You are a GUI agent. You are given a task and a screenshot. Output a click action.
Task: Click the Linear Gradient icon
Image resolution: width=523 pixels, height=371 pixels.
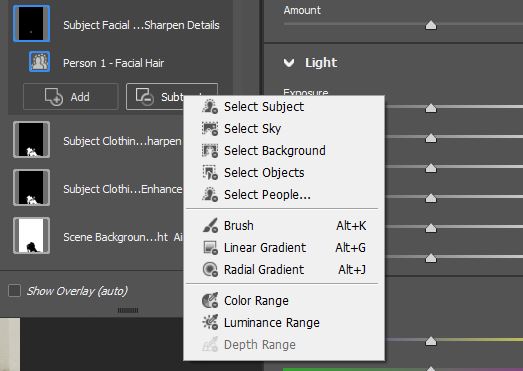[210, 248]
